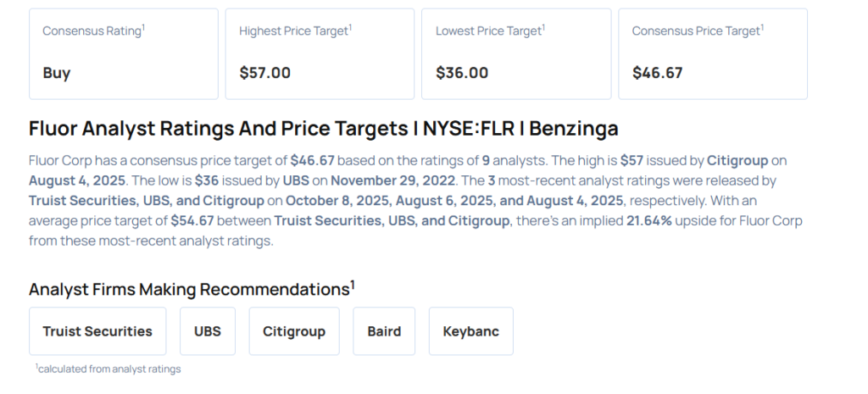Click the Consensus Price Target card label

point(698,31)
